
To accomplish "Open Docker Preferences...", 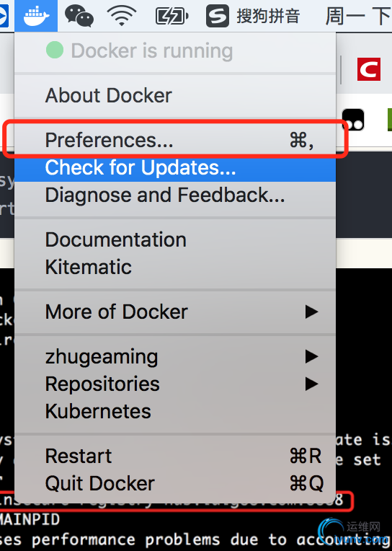I will click(x=175, y=140).
